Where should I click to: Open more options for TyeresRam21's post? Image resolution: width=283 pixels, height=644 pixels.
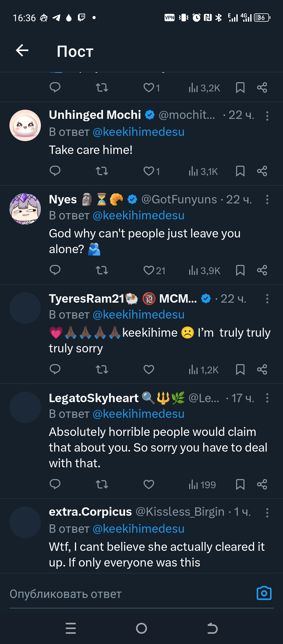pos(267,299)
